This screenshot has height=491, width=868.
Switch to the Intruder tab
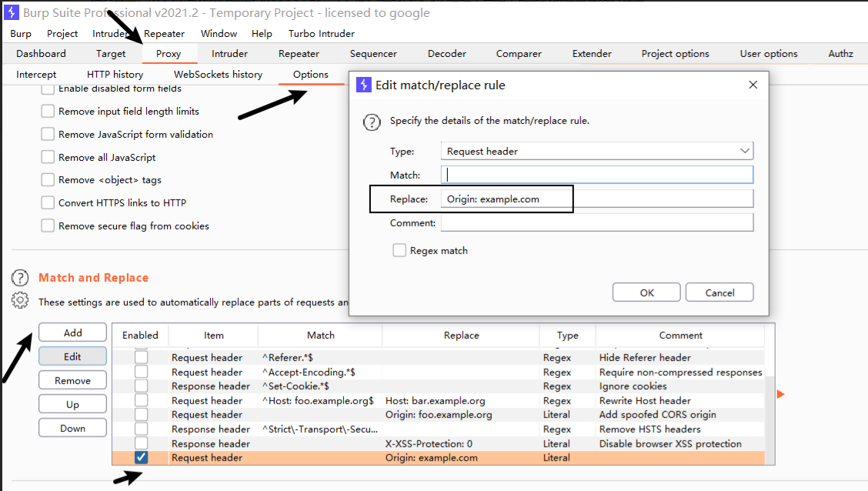229,54
